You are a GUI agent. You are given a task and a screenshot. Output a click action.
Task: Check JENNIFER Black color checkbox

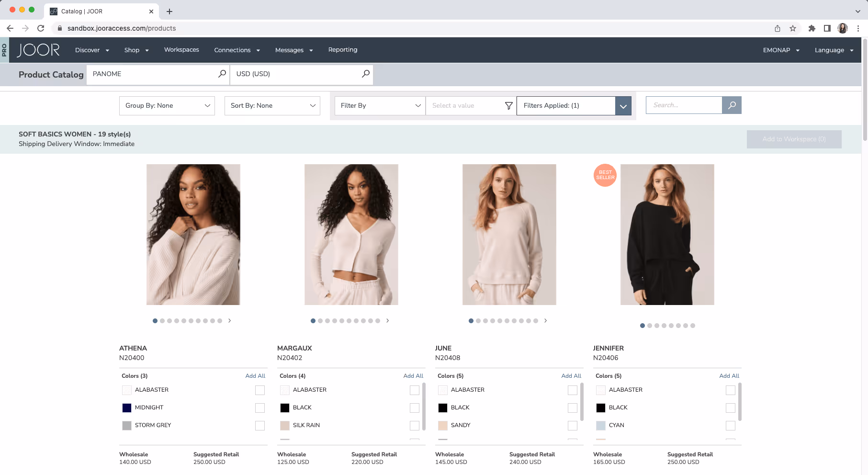coord(731,408)
